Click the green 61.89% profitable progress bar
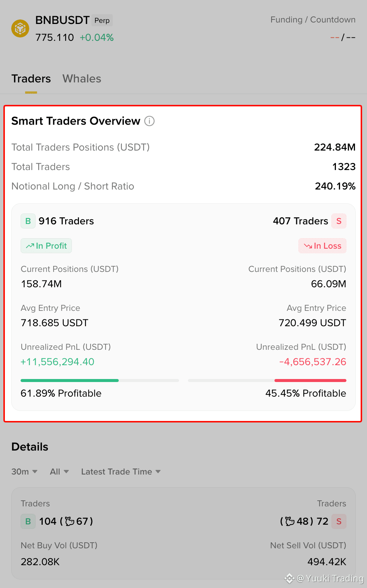The height and width of the screenshot is (588, 367). (x=70, y=381)
